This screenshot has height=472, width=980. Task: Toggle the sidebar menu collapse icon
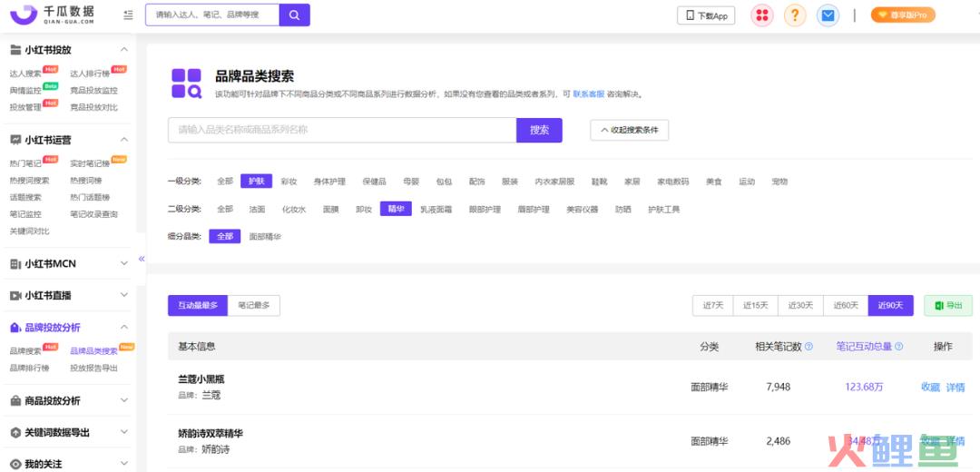pos(128,15)
